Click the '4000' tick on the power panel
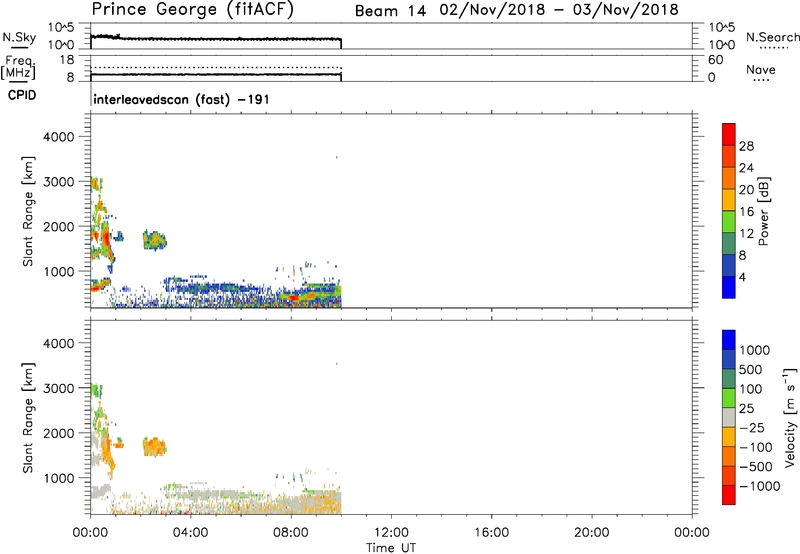The height and width of the screenshot is (554, 800). point(59,137)
